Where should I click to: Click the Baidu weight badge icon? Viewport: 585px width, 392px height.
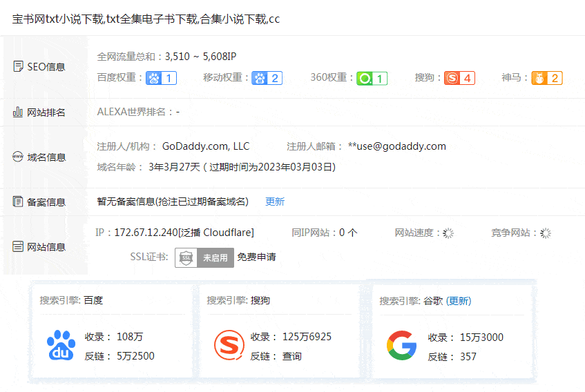tap(161, 78)
